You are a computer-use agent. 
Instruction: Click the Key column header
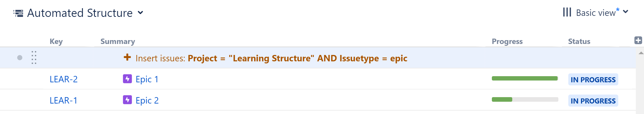coord(56,41)
